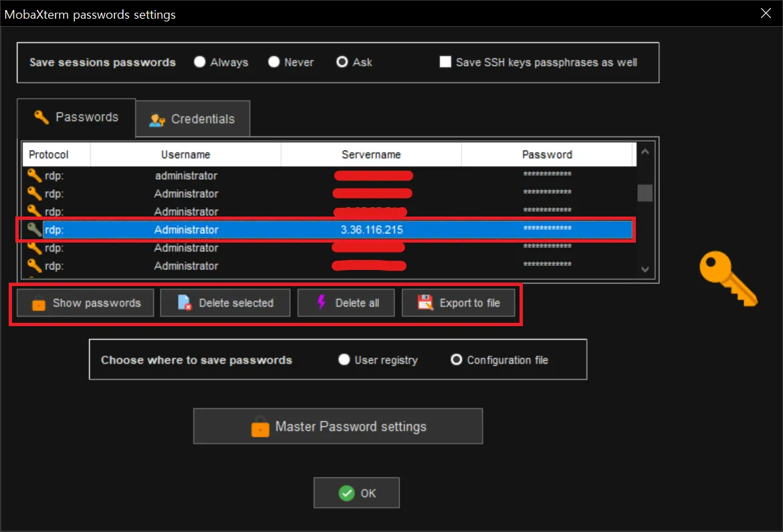This screenshot has width=783, height=532.
Task: Click the masked password in the 3.36.116.215 row
Action: click(548, 228)
